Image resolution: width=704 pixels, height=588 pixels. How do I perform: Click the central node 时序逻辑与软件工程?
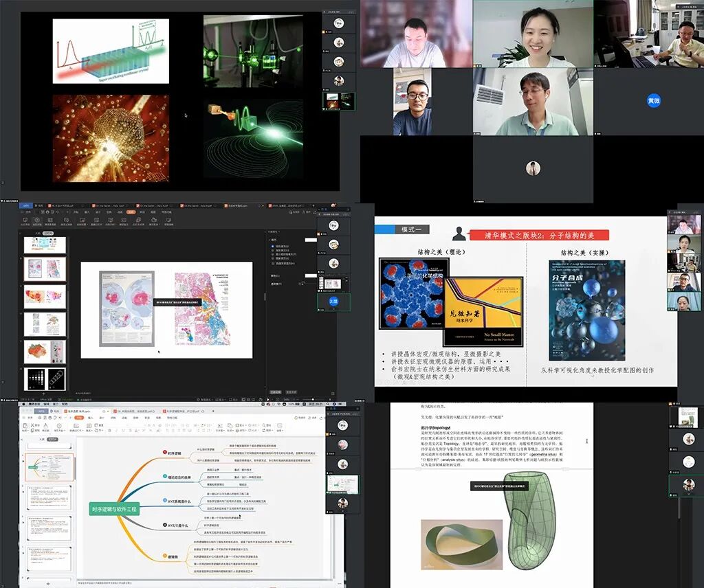coord(115,509)
